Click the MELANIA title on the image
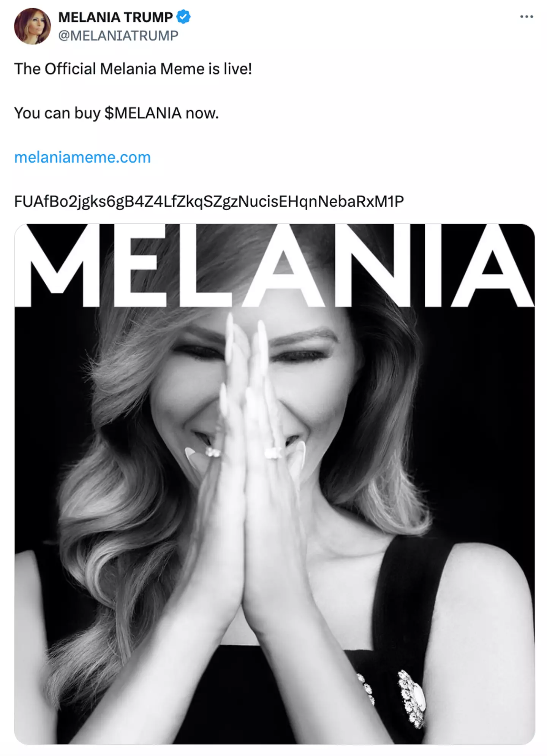Image resolution: width=547 pixels, height=756 pixels. [x=272, y=270]
